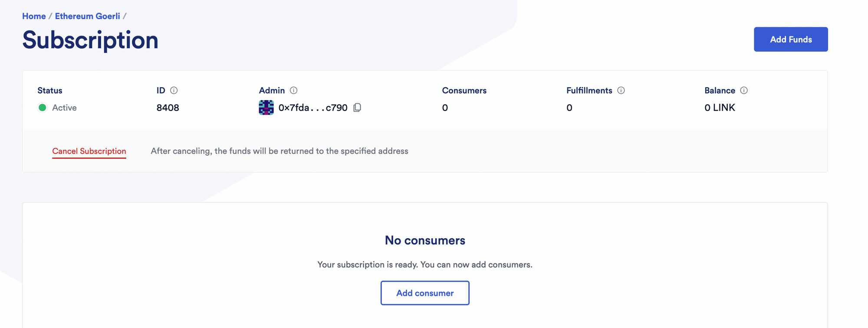Click the Consumers column header
Image resolution: width=868 pixels, height=328 pixels.
coord(464,90)
